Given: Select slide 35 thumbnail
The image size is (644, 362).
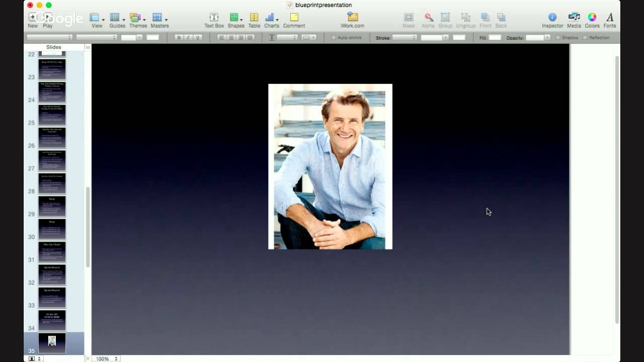Looking at the screenshot, I should click(52, 343).
